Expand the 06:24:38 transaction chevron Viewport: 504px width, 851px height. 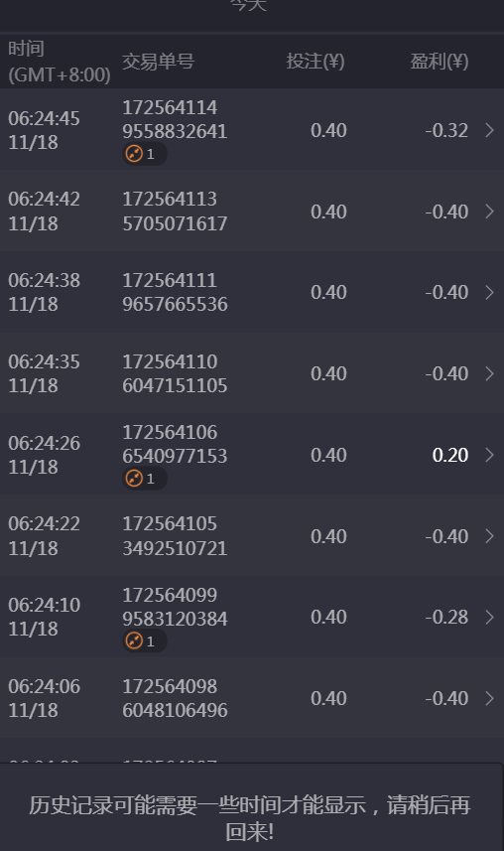(489, 293)
